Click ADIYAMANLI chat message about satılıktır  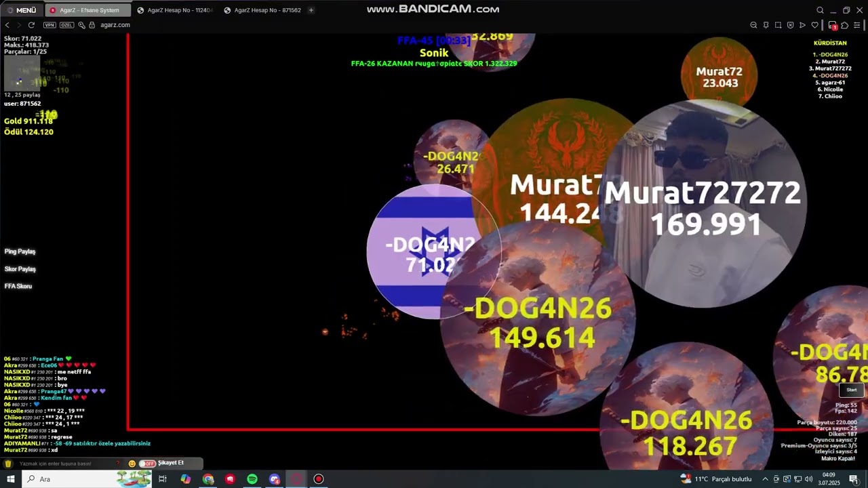click(x=77, y=443)
